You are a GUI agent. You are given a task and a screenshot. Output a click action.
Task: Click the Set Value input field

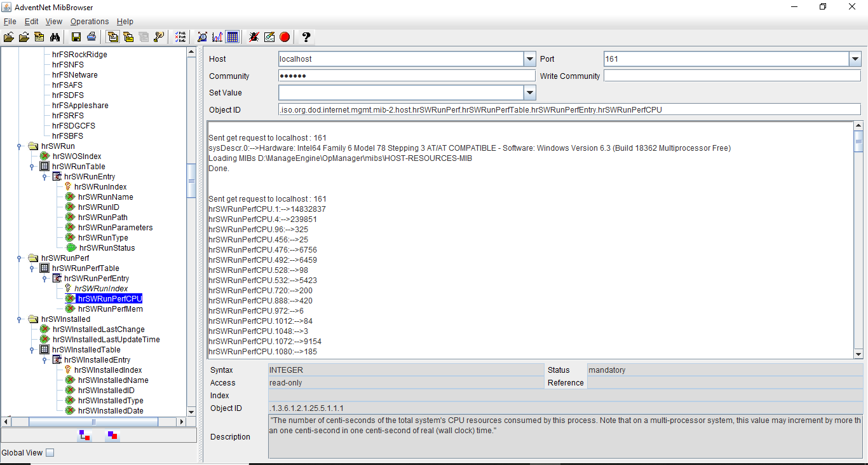click(401, 93)
